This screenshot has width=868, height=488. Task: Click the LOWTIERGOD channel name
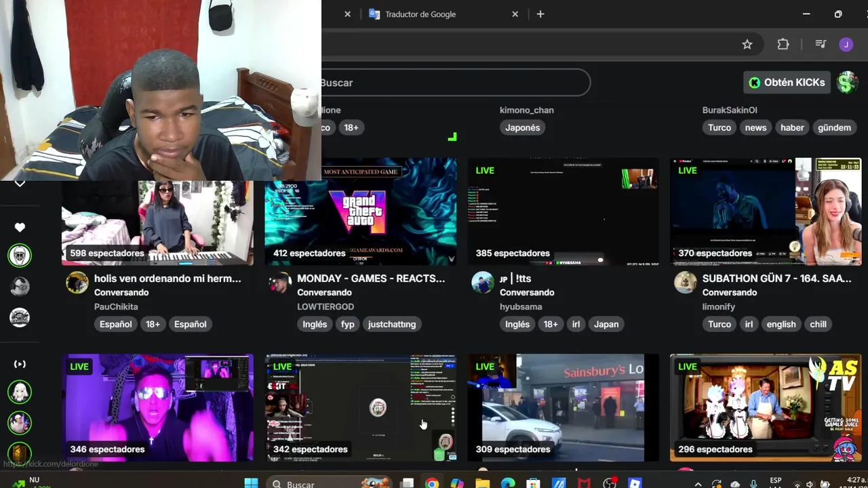(x=325, y=306)
